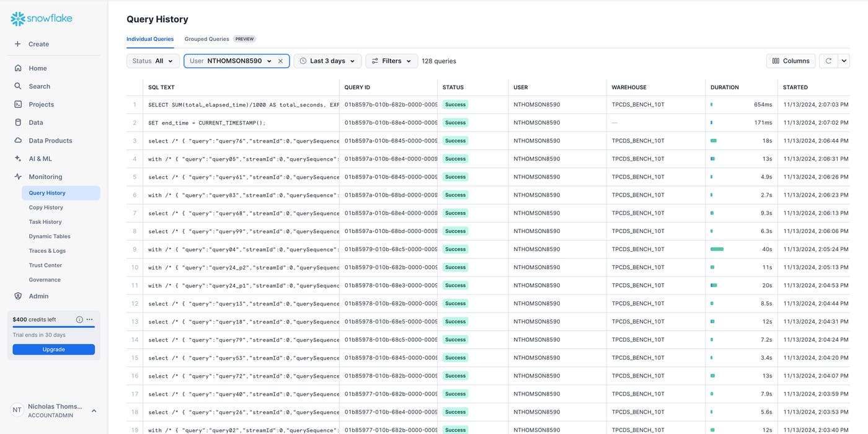Image resolution: width=868 pixels, height=434 pixels.
Task: Open the query18 SQL text row
Action: [244, 322]
